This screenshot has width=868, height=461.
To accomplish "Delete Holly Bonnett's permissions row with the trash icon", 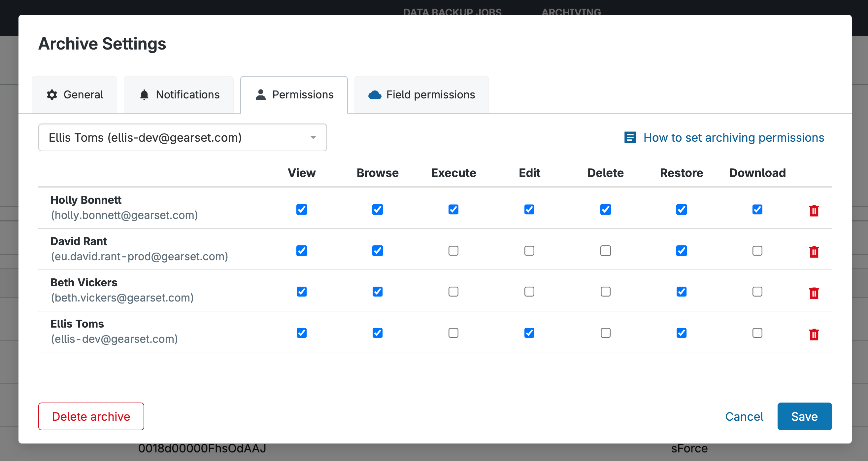I will [814, 210].
